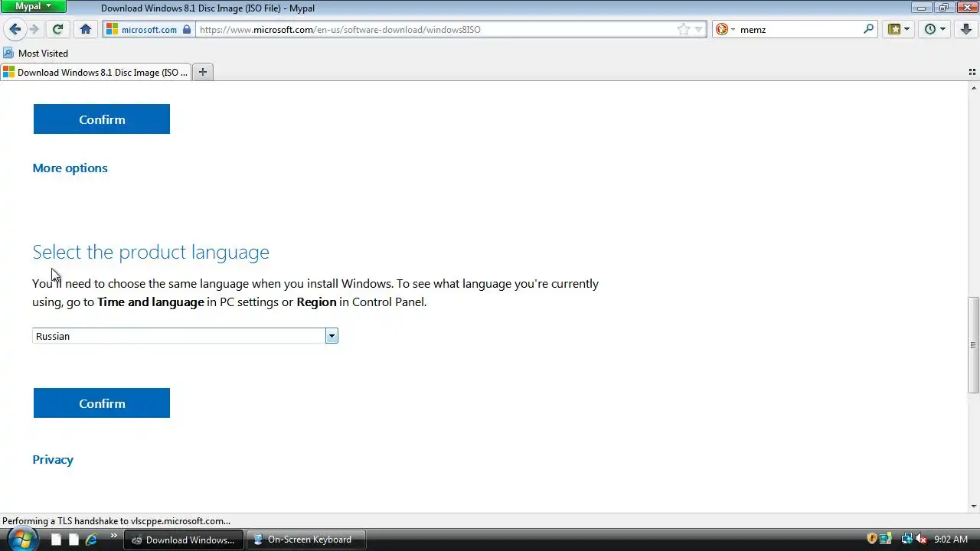The image size is (980, 551).
Task: Open the Privacy link
Action: tap(53, 459)
